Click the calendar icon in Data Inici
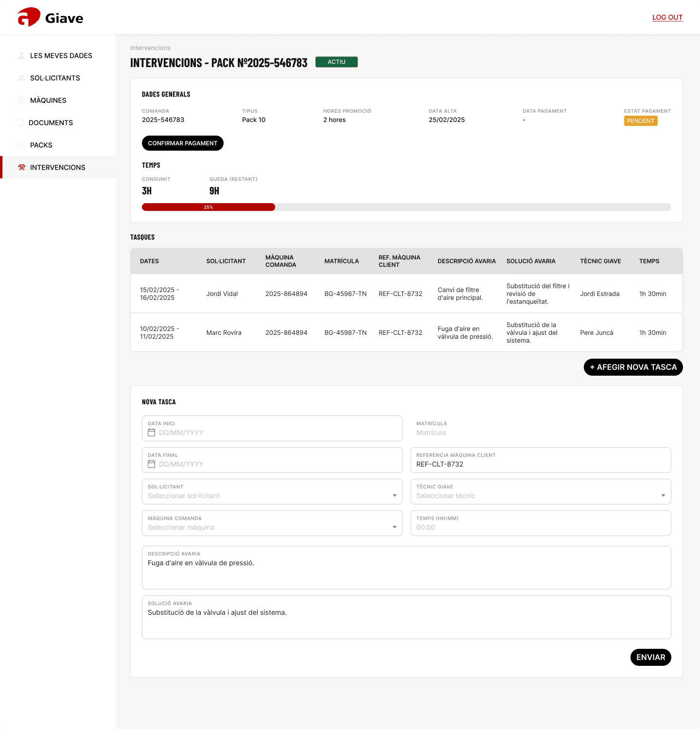Screen dimensions: 700x729 coord(152,433)
